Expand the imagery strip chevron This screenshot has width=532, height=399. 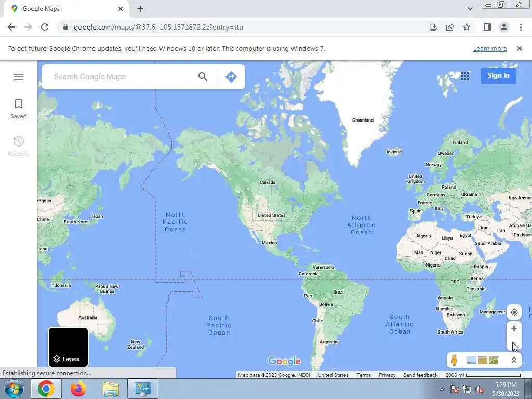514,360
